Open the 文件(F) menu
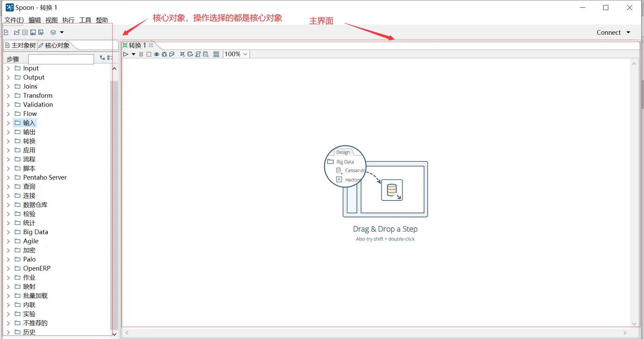Image resolution: width=644 pixels, height=339 pixels. point(14,20)
